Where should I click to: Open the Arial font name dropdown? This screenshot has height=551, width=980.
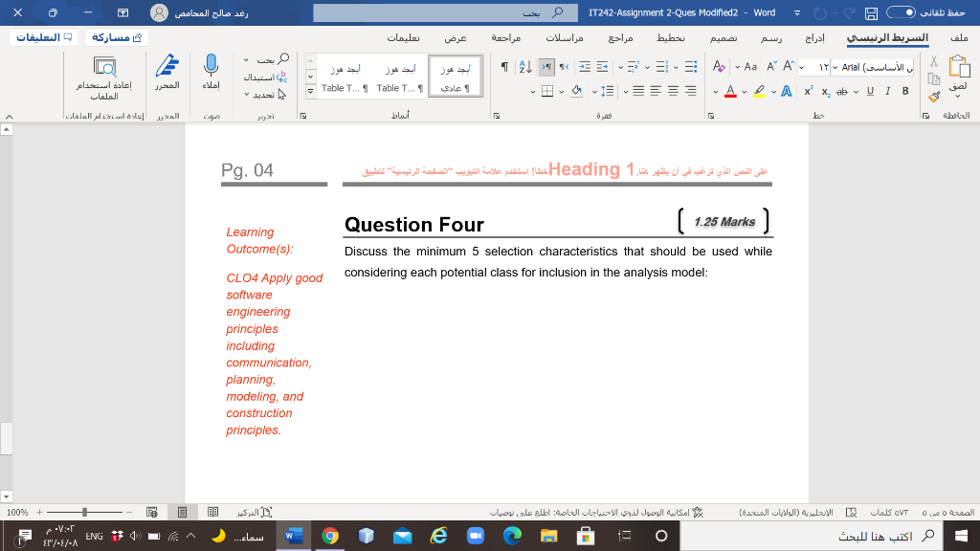(x=835, y=68)
